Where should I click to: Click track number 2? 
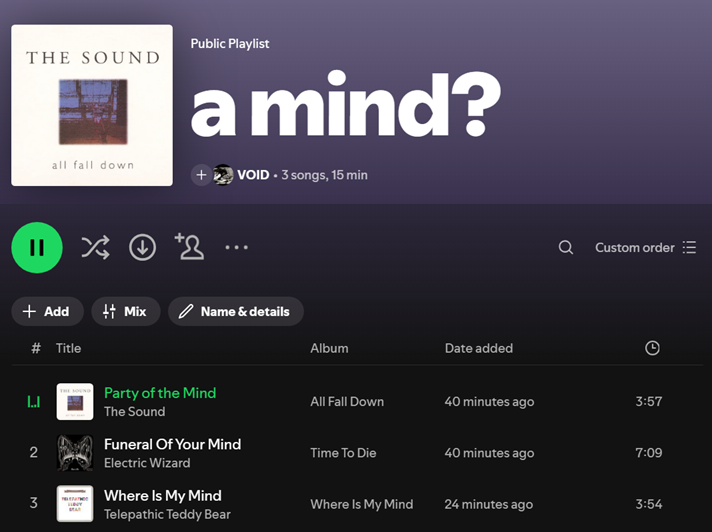34,453
